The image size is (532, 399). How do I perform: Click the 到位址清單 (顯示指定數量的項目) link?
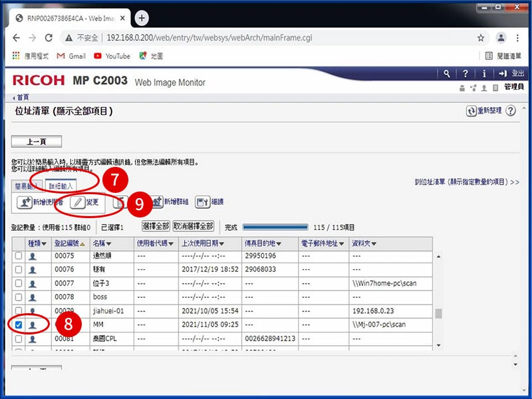point(465,182)
